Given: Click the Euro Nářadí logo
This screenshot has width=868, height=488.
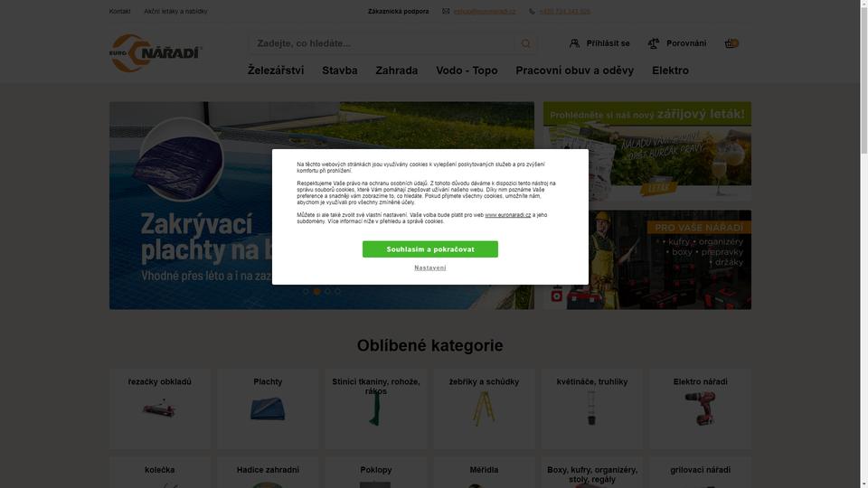Looking at the screenshot, I should tap(156, 53).
